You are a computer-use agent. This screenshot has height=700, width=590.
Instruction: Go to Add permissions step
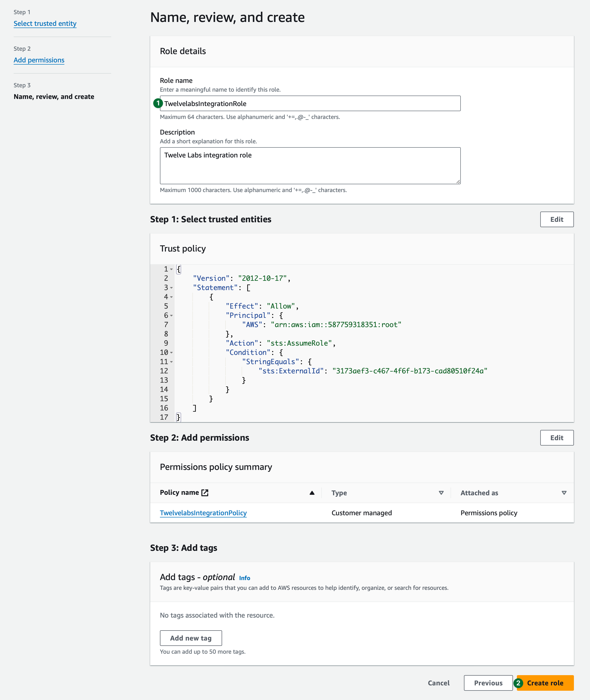click(39, 60)
